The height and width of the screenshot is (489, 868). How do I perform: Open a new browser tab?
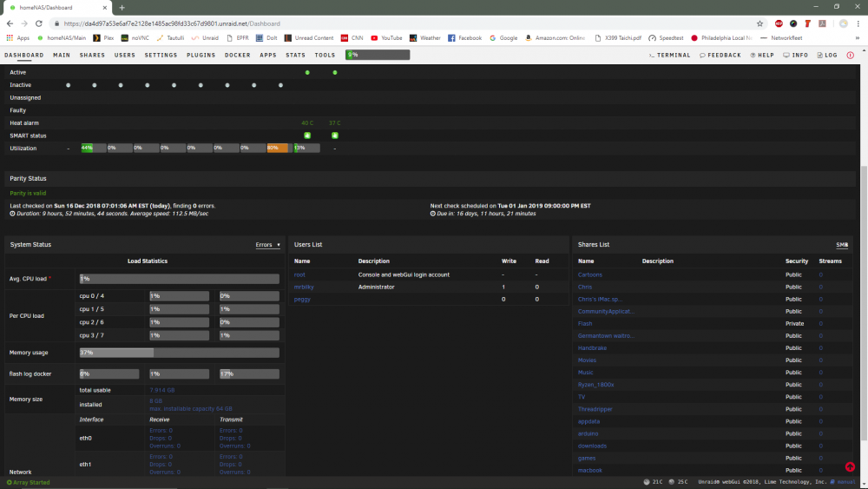point(122,7)
